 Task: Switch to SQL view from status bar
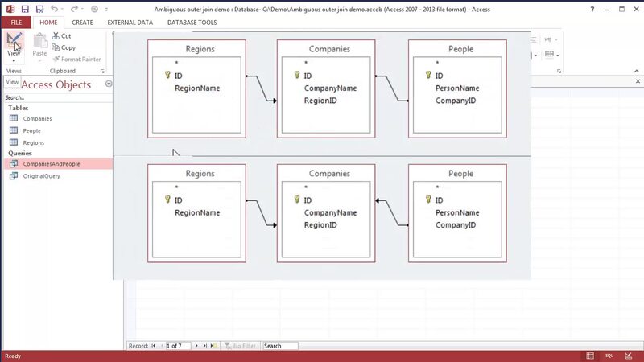(x=610, y=356)
